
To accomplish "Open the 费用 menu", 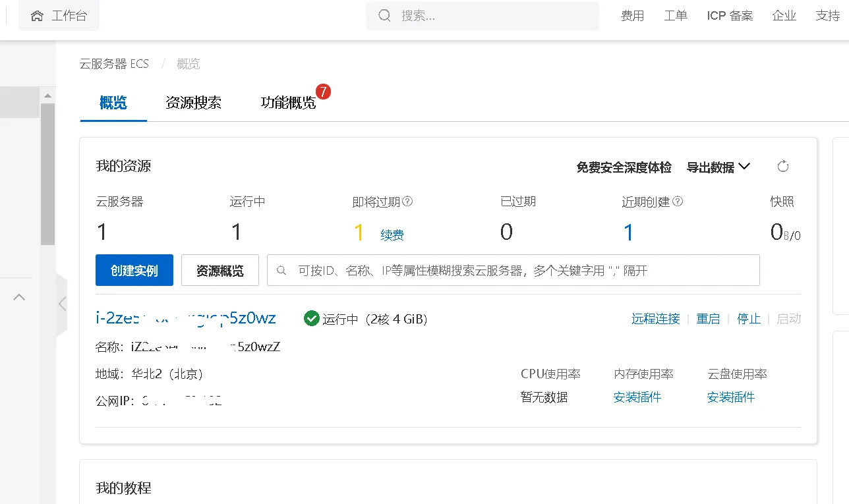I will click(x=632, y=16).
